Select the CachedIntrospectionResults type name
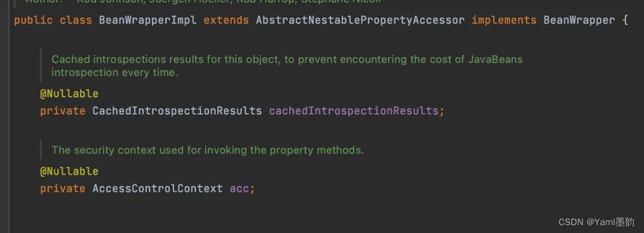This screenshot has width=644, height=233. [177, 111]
